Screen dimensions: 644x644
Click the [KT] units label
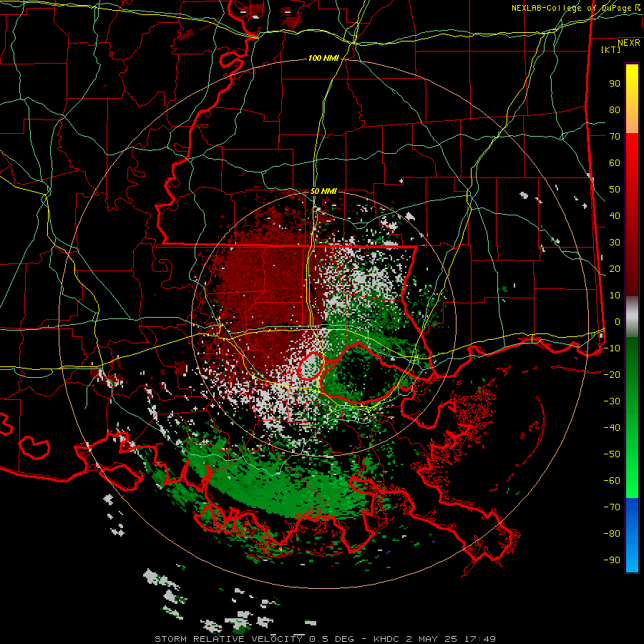click(611, 49)
